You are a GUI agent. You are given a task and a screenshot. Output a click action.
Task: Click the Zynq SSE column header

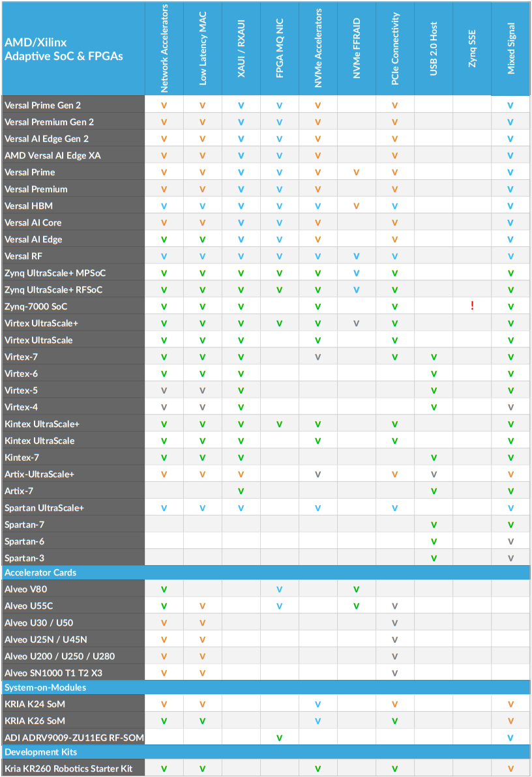coord(472,49)
